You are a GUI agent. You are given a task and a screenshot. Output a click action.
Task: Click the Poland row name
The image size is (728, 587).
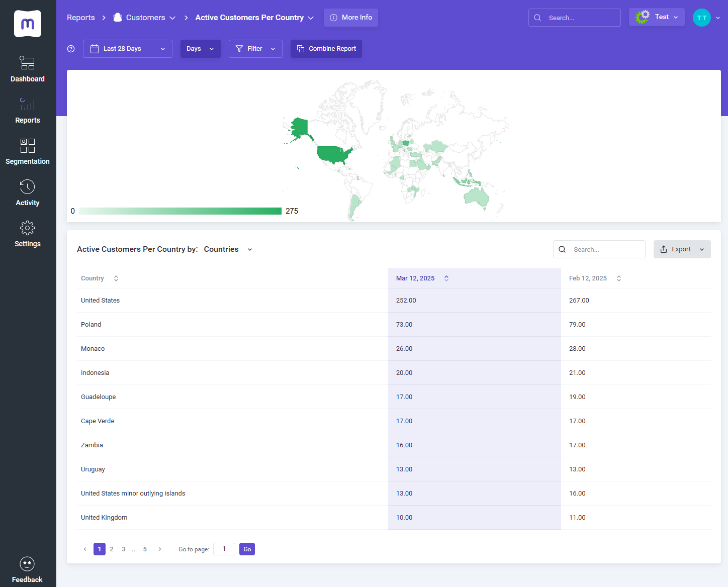pyautogui.click(x=91, y=325)
